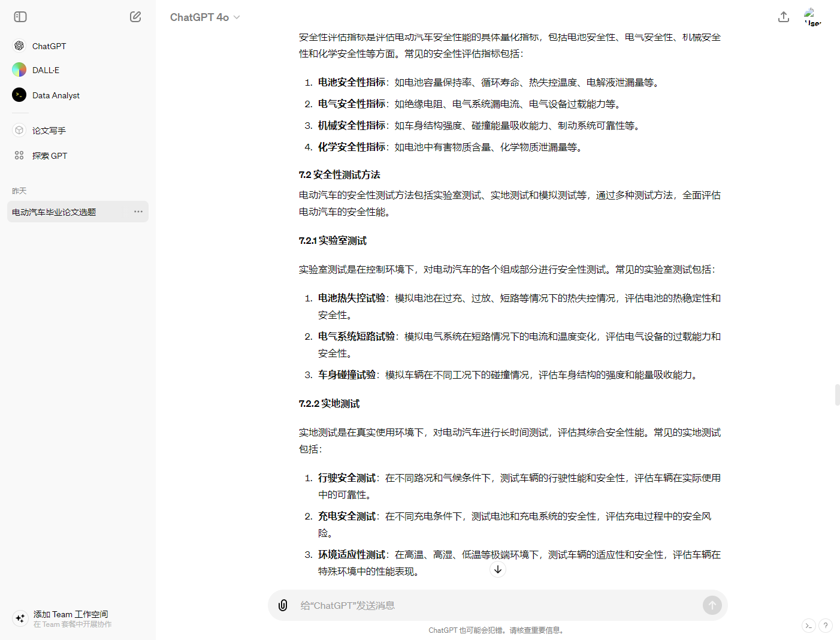
Task: Click the share conversation icon
Action: (783, 17)
